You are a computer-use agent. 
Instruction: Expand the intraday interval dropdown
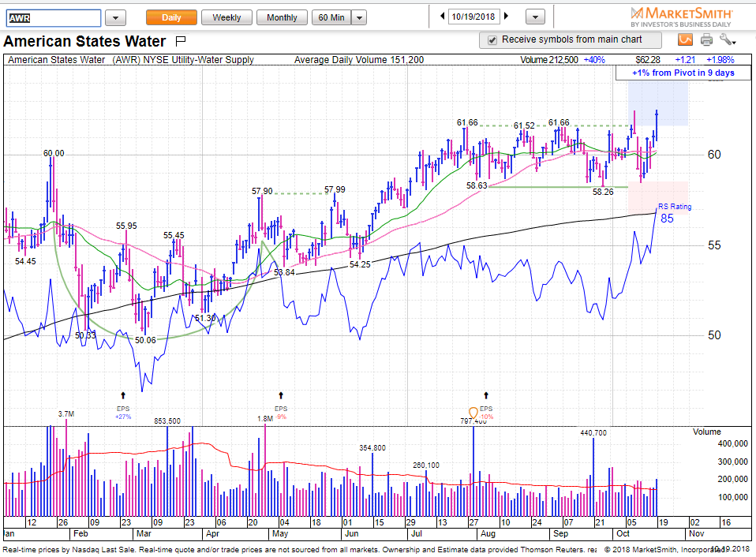tap(359, 18)
